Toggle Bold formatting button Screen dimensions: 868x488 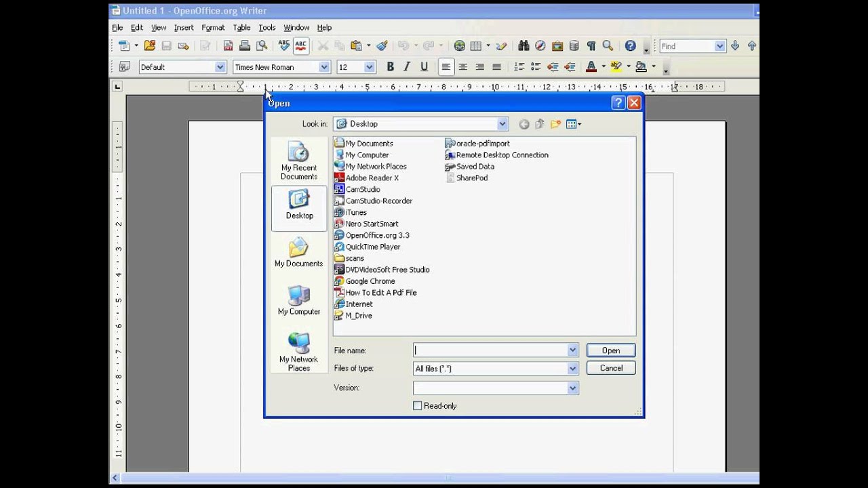(390, 66)
